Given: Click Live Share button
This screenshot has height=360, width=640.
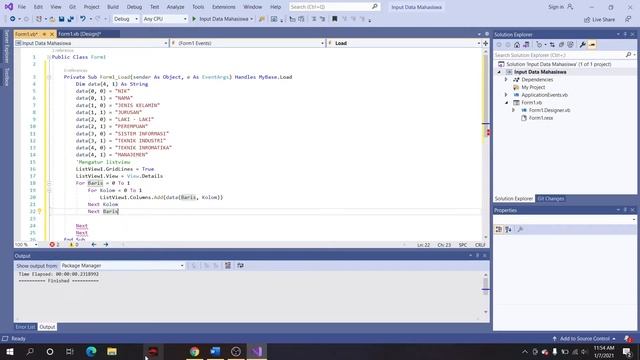Looking at the screenshot, I should coord(599,19).
